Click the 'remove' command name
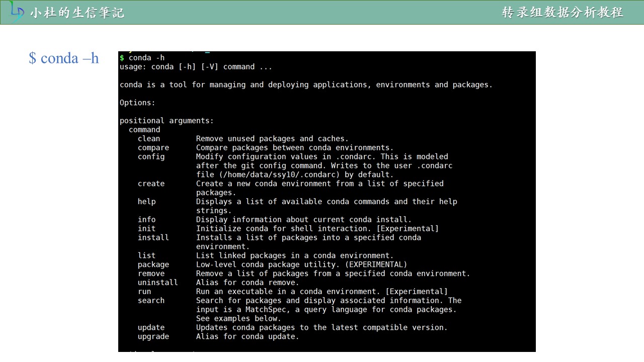This screenshot has width=644, height=362. click(151, 274)
